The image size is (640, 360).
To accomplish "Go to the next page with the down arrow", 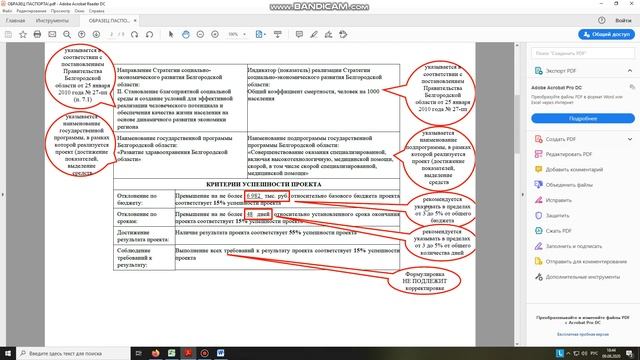I will pos(96,35).
